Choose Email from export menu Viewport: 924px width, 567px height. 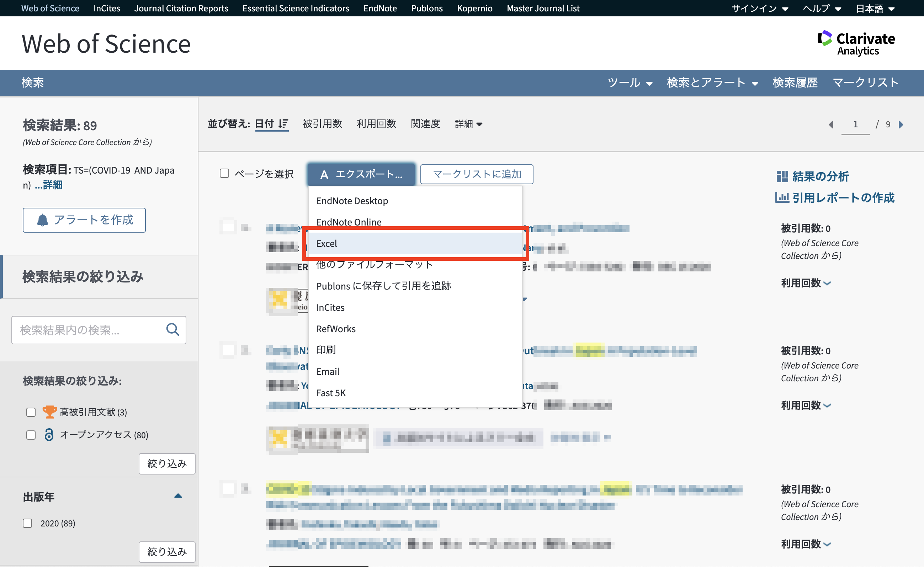click(415, 372)
